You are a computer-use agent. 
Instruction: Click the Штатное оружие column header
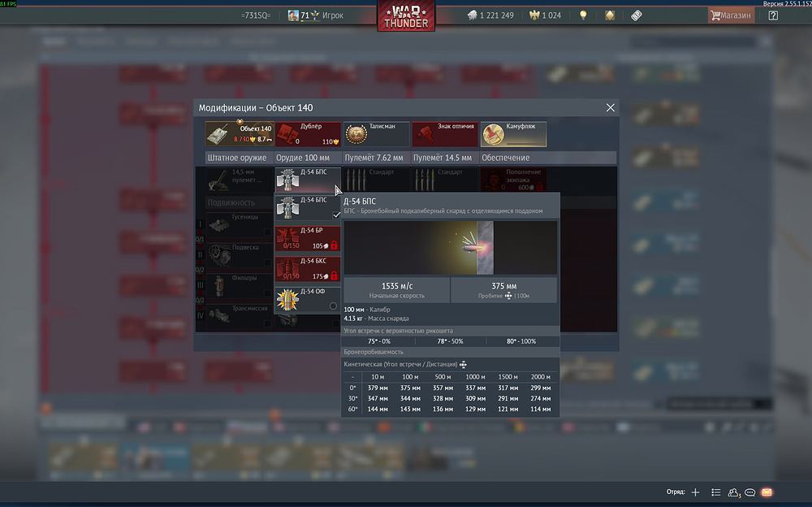236,158
